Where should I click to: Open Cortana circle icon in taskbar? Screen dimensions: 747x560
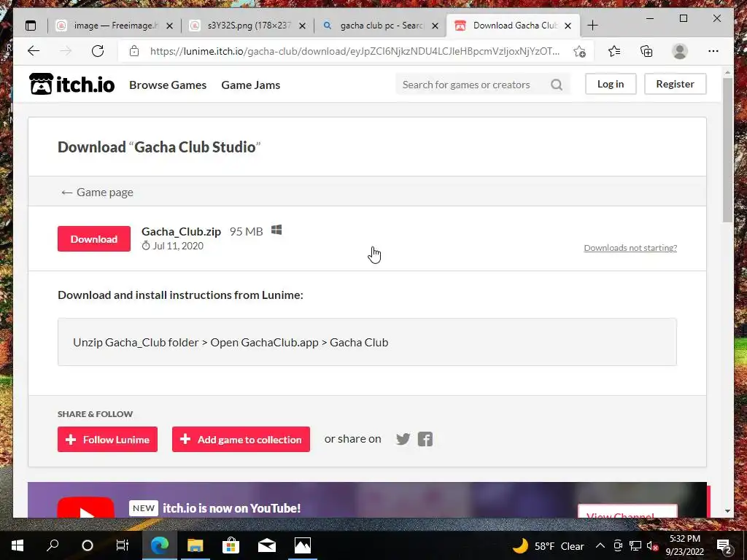(x=88, y=545)
